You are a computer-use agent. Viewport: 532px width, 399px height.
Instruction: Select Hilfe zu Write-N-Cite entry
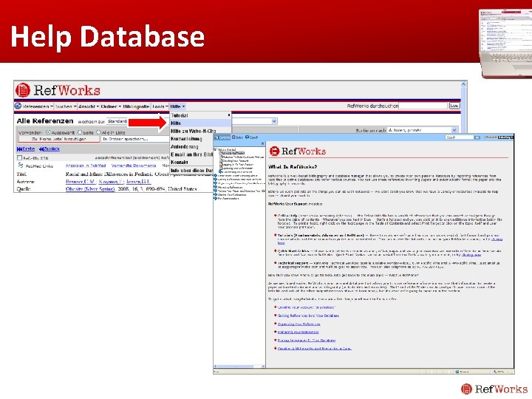193,131
